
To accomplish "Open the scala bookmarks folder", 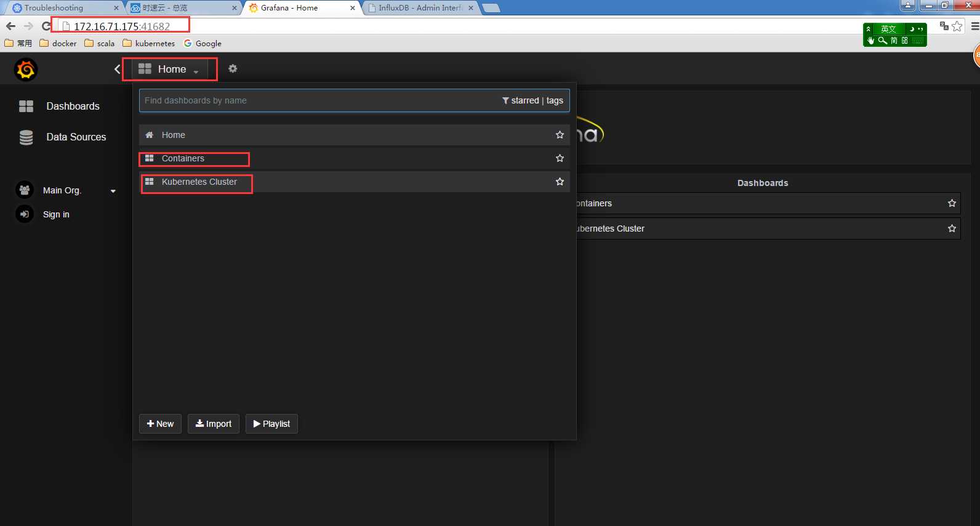I will pyautogui.click(x=99, y=43).
